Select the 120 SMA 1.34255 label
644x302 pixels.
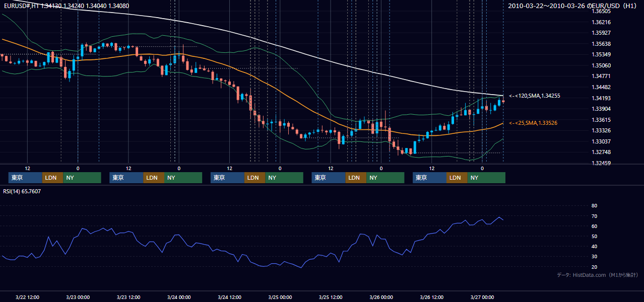(x=535, y=96)
